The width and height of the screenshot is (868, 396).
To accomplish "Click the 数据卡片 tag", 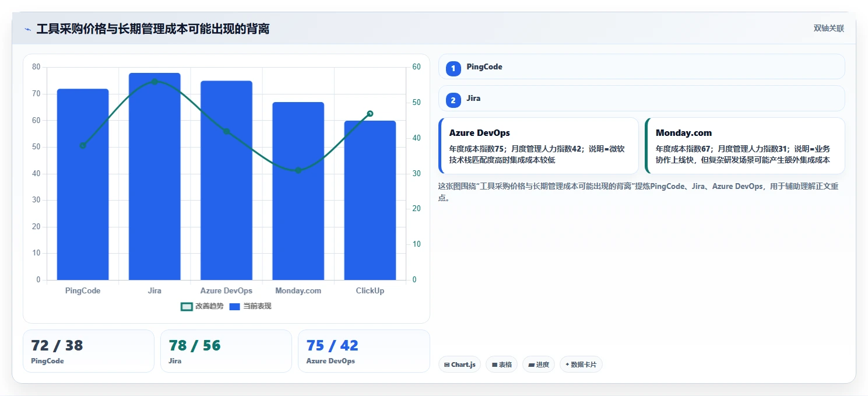I will point(581,365).
